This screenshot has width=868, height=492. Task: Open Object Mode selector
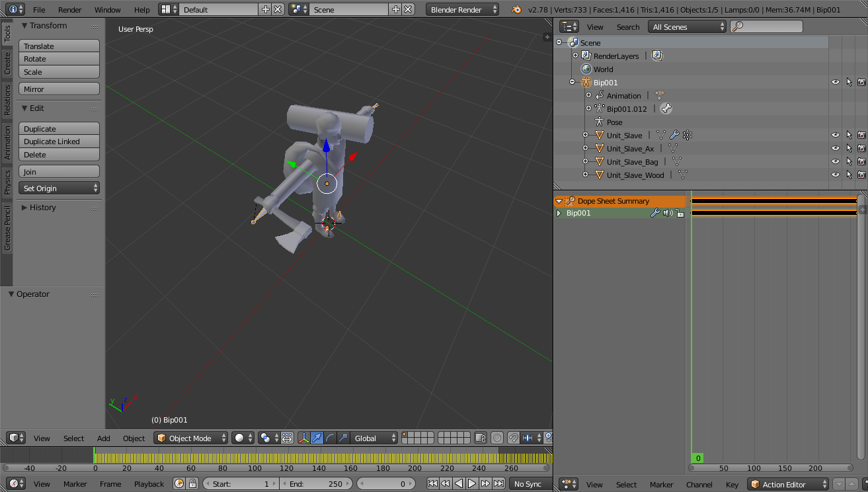tap(191, 438)
